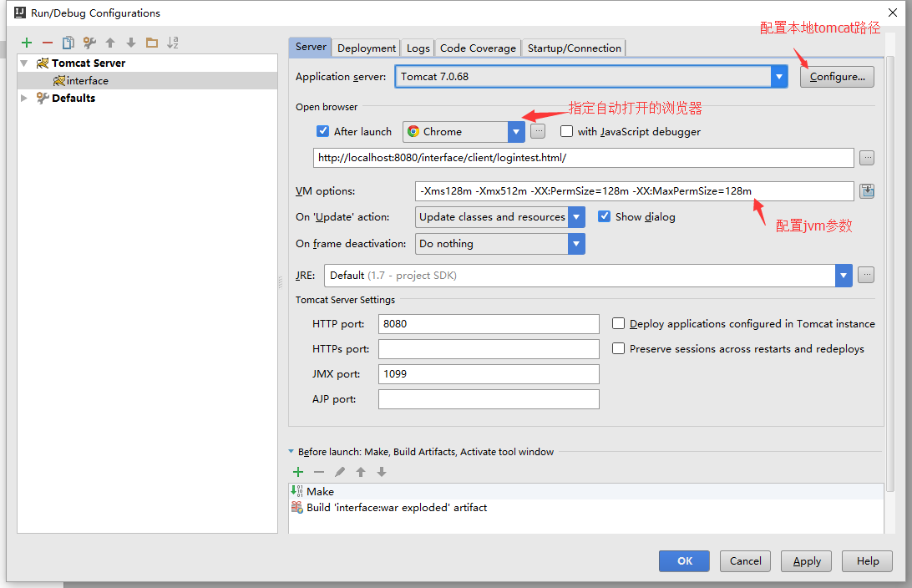Collapse the Tomcat Server tree node
The height and width of the screenshot is (588, 912).
24,63
